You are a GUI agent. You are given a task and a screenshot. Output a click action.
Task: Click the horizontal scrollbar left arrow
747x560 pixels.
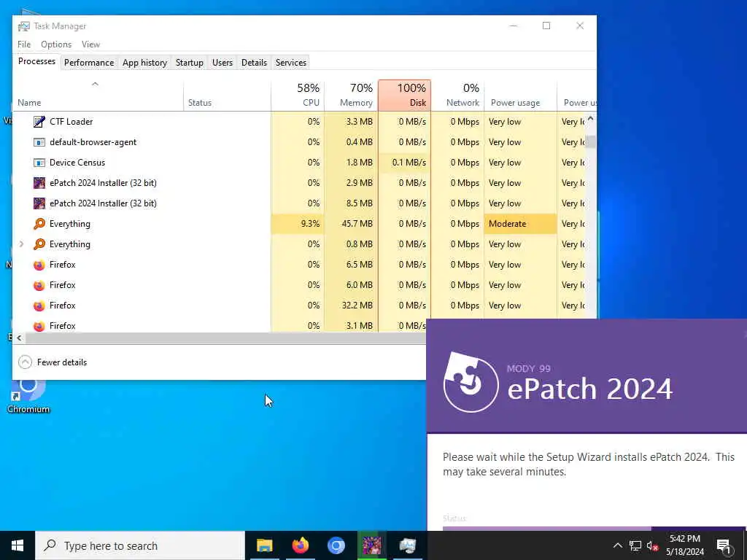[19, 338]
